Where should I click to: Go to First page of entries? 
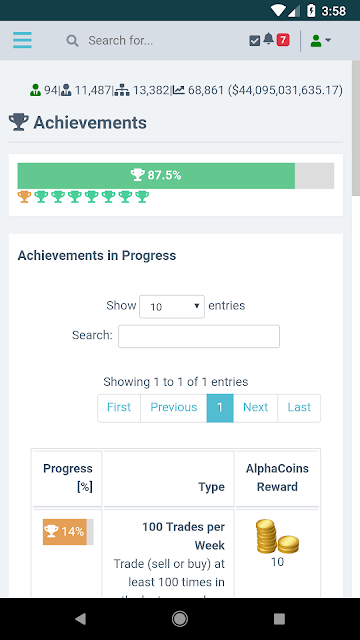(x=119, y=408)
